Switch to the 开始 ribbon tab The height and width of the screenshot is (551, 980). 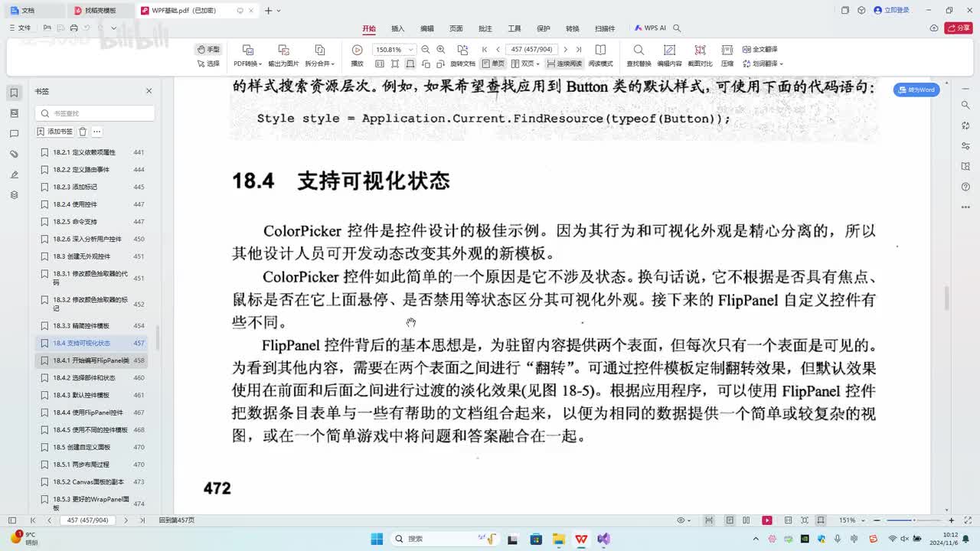coord(369,28)
